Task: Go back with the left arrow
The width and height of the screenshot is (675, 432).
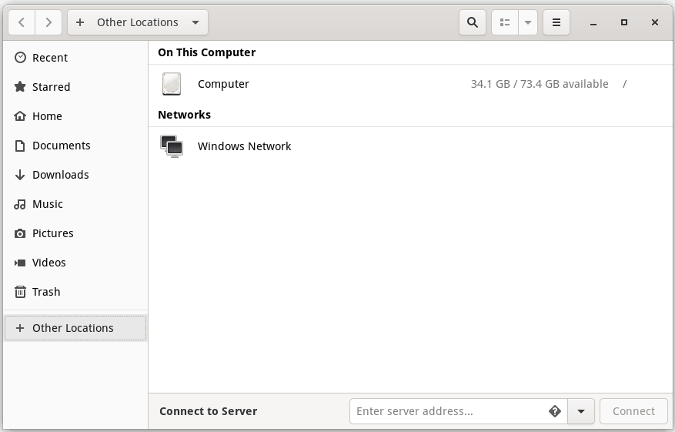Action: point(22,22)
